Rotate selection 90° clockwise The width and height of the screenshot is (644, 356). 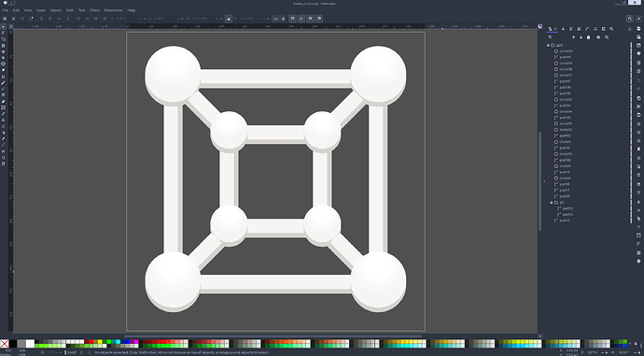click(x=50, y=19)
